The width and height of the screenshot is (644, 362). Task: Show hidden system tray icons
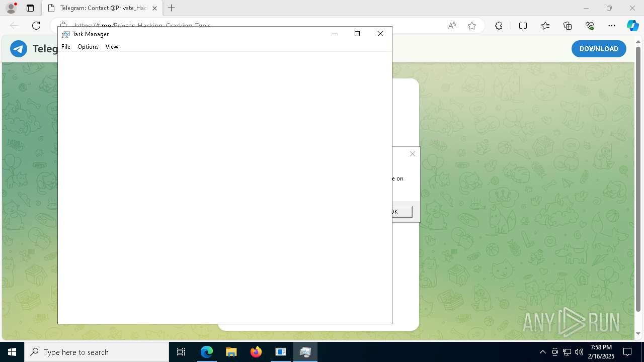(542, 352)
